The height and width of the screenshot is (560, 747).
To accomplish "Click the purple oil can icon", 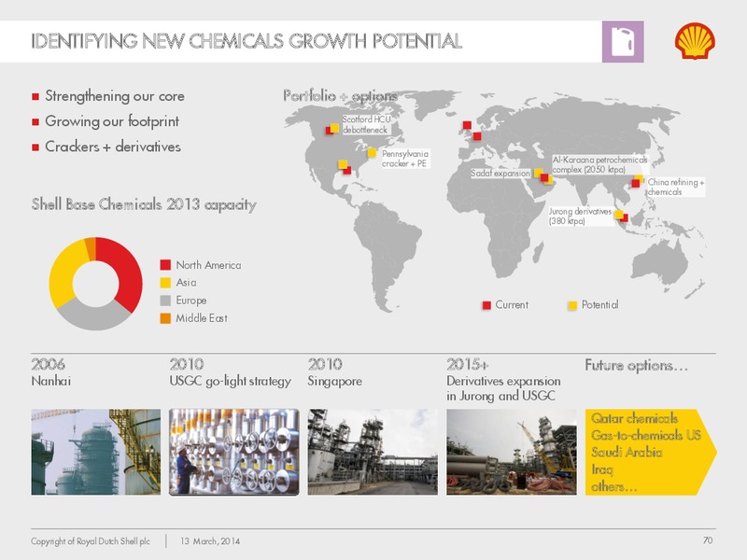I will pos(623,41).
